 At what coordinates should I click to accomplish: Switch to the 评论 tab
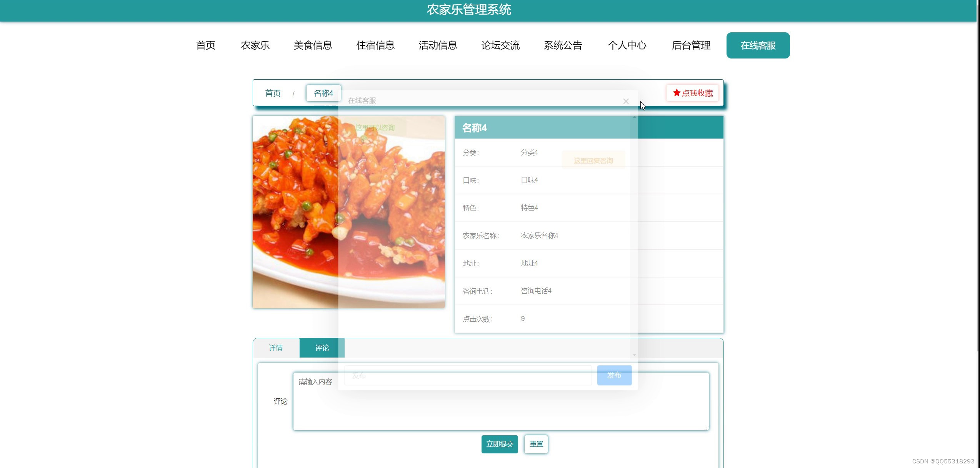(322, 348)
